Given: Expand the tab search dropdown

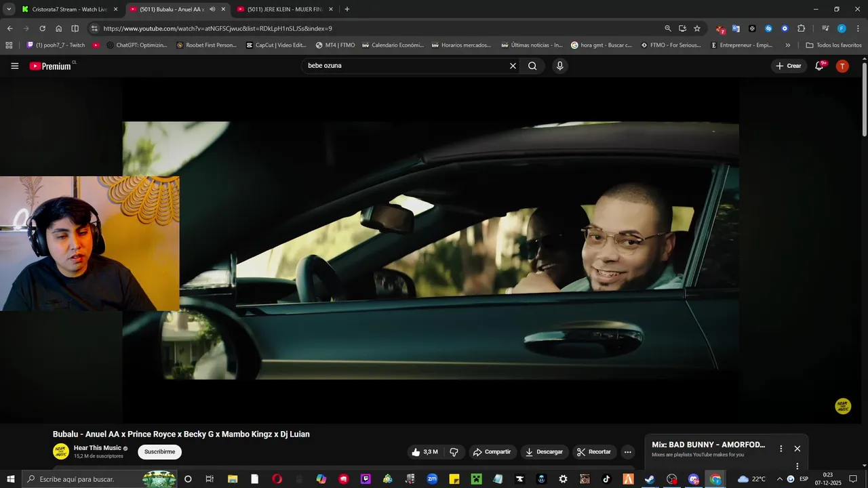Looking at the screenshot, I should click(9, 9).
